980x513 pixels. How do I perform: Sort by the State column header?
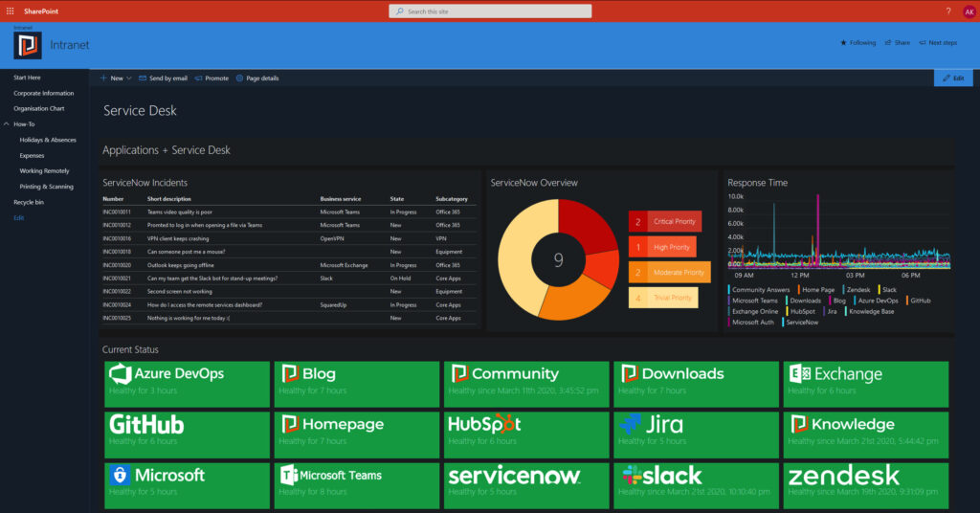[x=397, y=199]
